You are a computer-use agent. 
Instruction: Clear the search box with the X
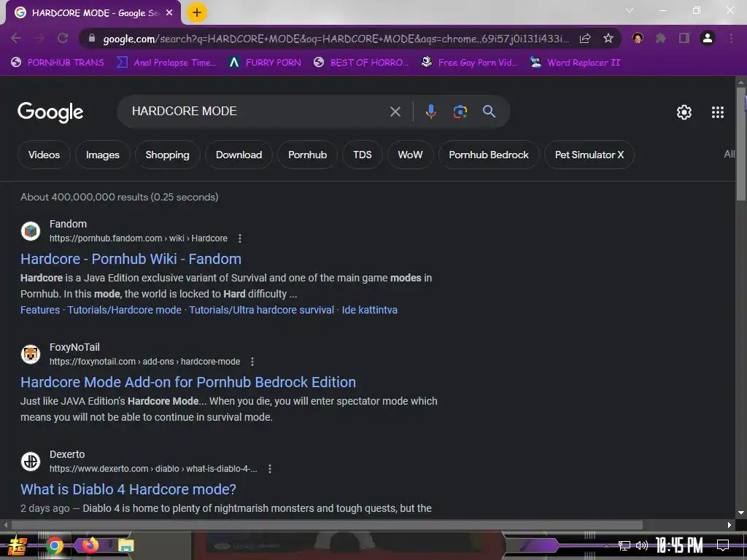click(x=395, y=112)
